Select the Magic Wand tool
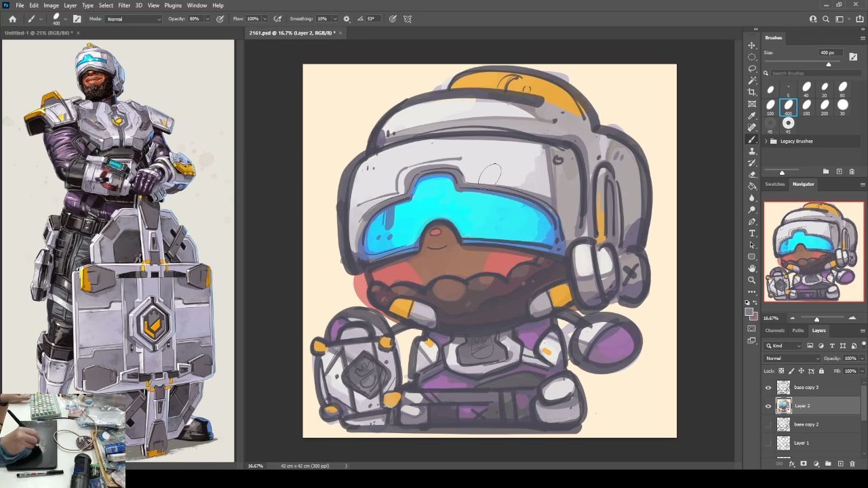Image resolution: width=868 pixels, height=488 pixels. (751, 81)
